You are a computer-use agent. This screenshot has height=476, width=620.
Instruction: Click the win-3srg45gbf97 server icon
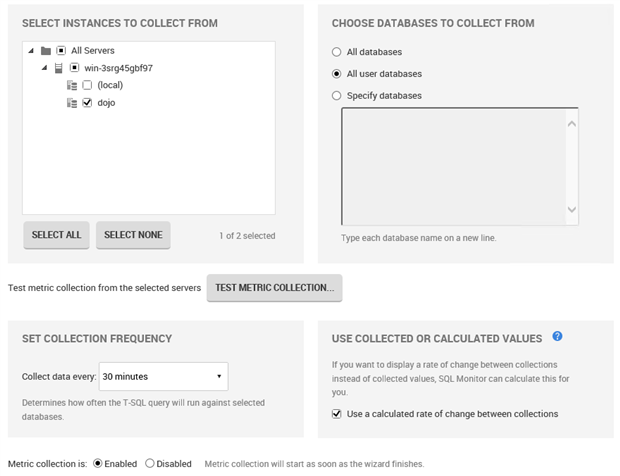pyautogui.click(x=59, y=68)
